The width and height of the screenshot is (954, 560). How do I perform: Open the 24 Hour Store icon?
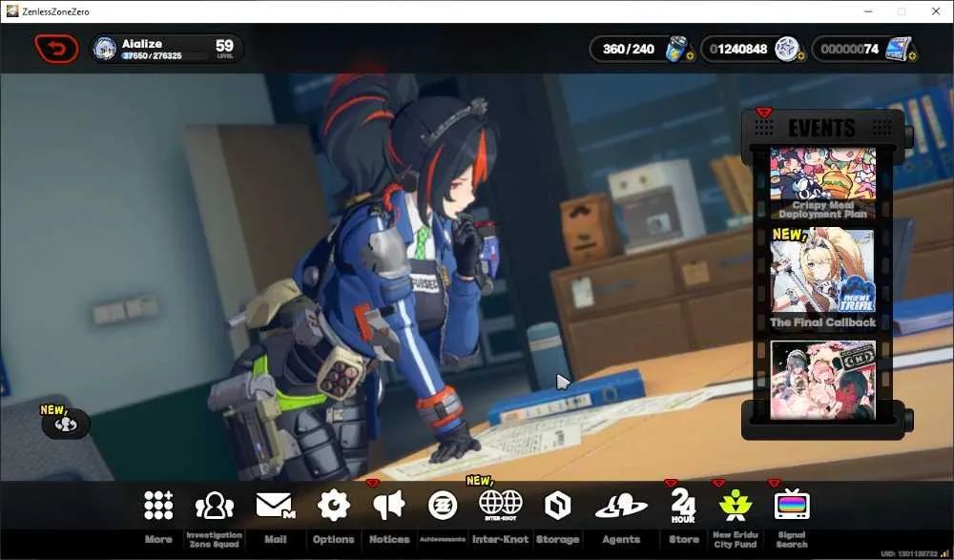coord(683,506)
